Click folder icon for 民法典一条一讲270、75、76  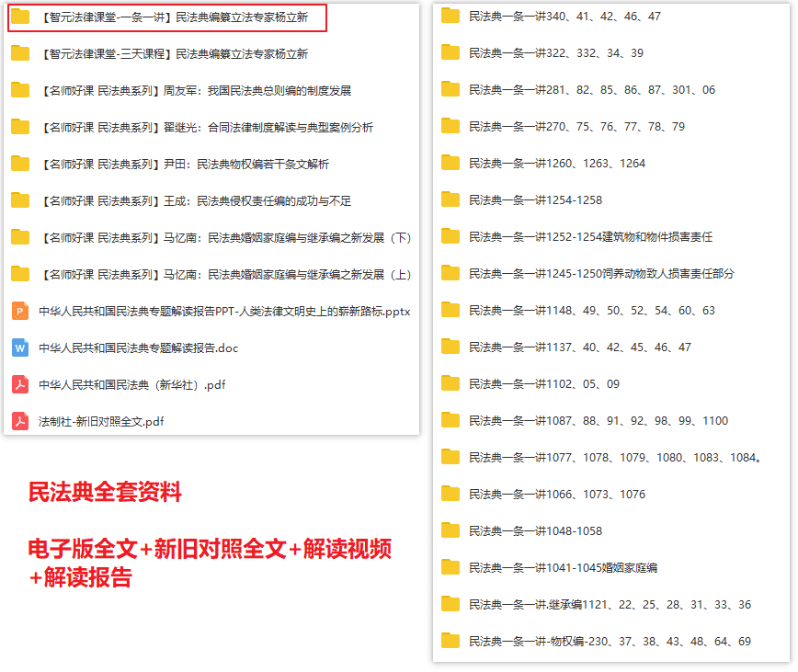pyautogui.click(x=450, y=126)
